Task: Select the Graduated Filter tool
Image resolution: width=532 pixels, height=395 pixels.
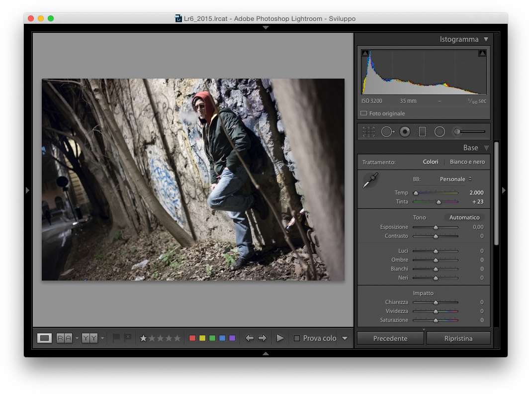Action: click(x=422, y=132)
